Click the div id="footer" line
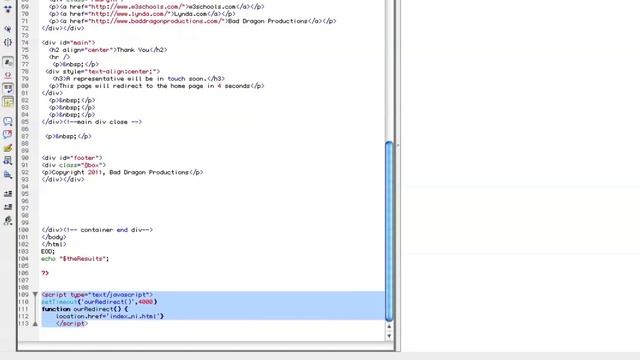This screenshot has height=360, width=640. click(x=72, y=158)
